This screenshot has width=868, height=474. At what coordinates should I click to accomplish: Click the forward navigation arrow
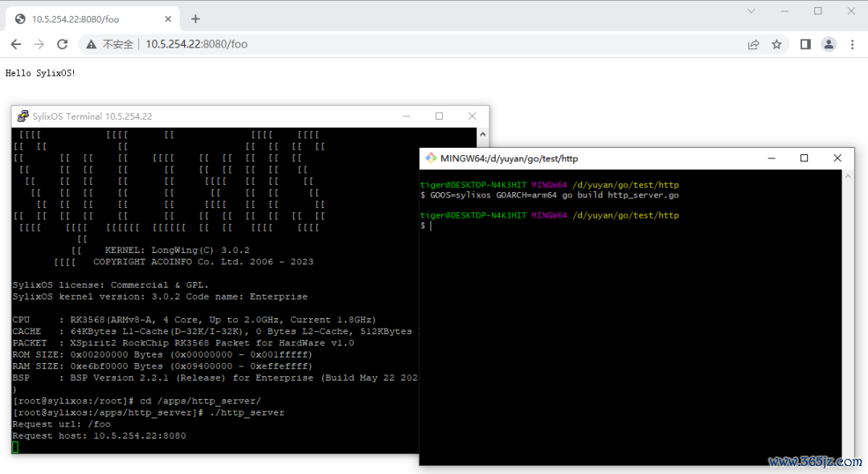(x=39, y=44)
